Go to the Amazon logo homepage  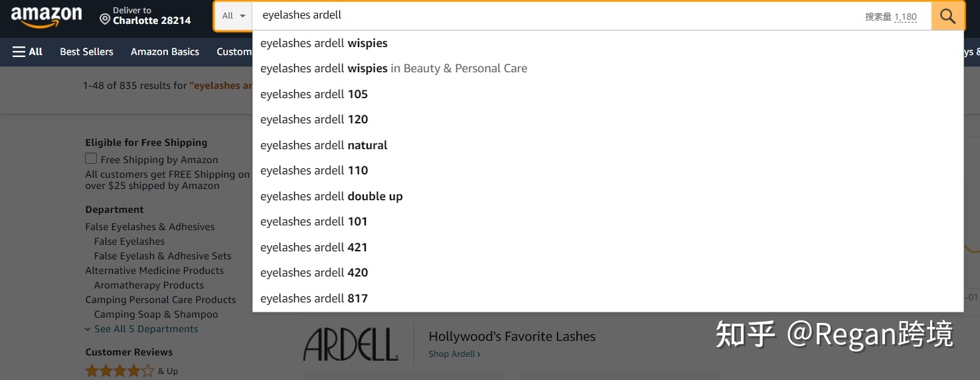tap(46, 16)
